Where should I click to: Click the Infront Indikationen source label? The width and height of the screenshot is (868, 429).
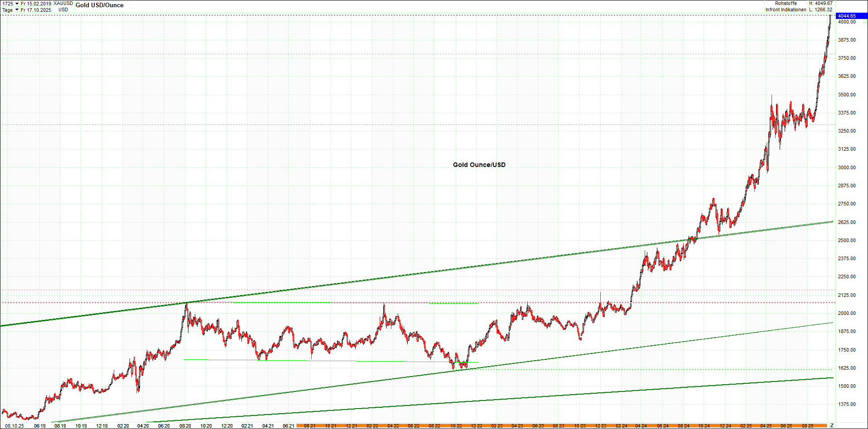(786, 10)
